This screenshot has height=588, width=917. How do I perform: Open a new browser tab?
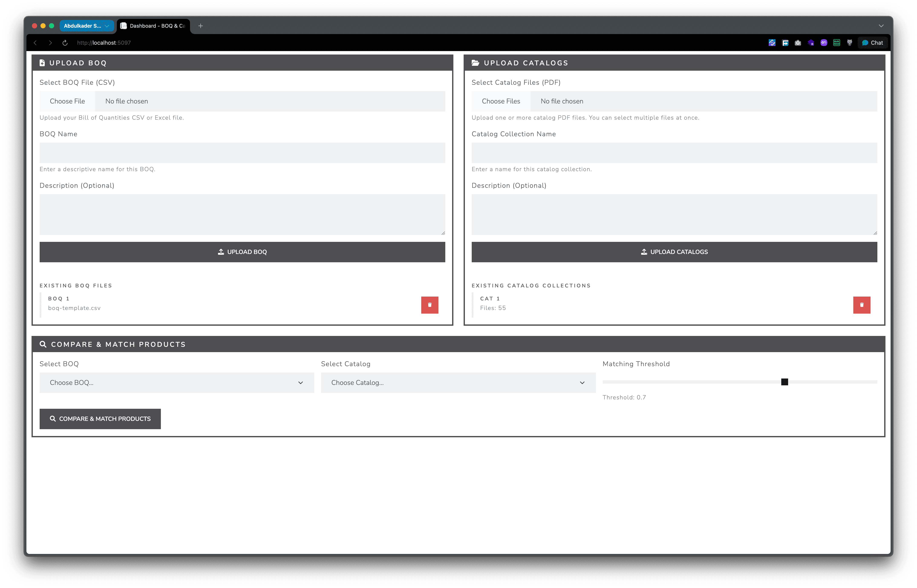click(201, 26)
